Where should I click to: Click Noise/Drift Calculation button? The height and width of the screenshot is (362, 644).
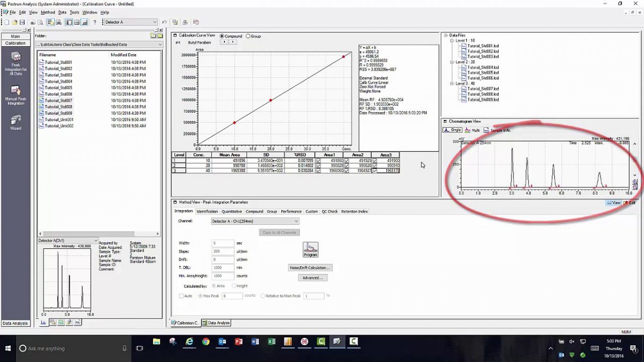310,267
